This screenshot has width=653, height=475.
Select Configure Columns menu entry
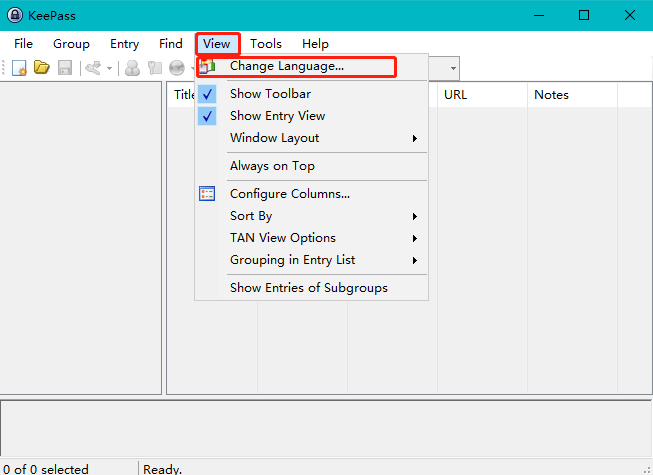coord(312,194)
